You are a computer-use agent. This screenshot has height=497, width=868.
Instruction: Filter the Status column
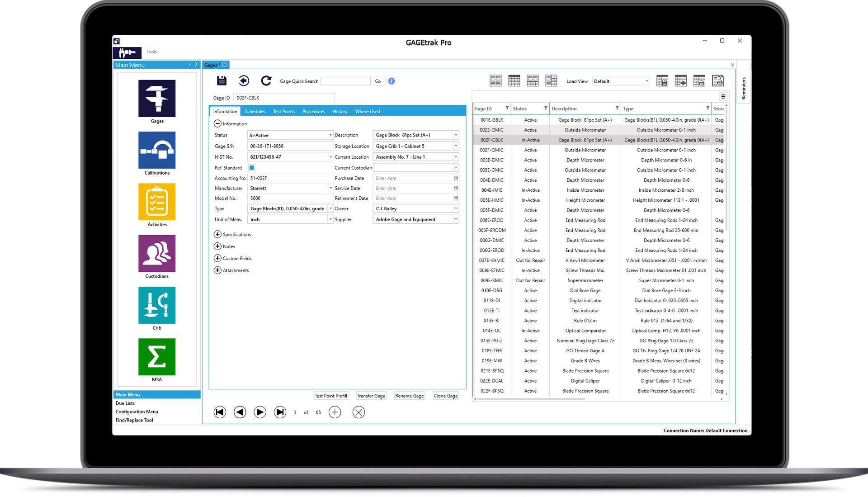546,109
